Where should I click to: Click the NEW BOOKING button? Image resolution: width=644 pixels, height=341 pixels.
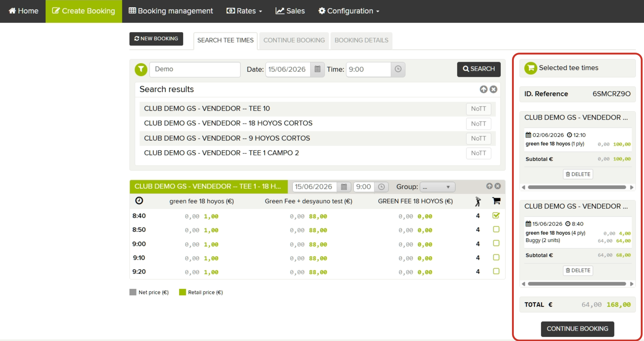[156, 39]
